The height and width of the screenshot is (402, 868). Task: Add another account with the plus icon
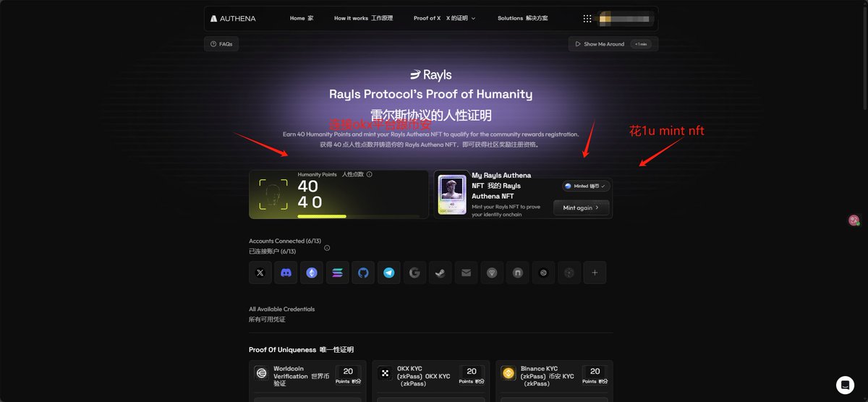pos(595,273)
